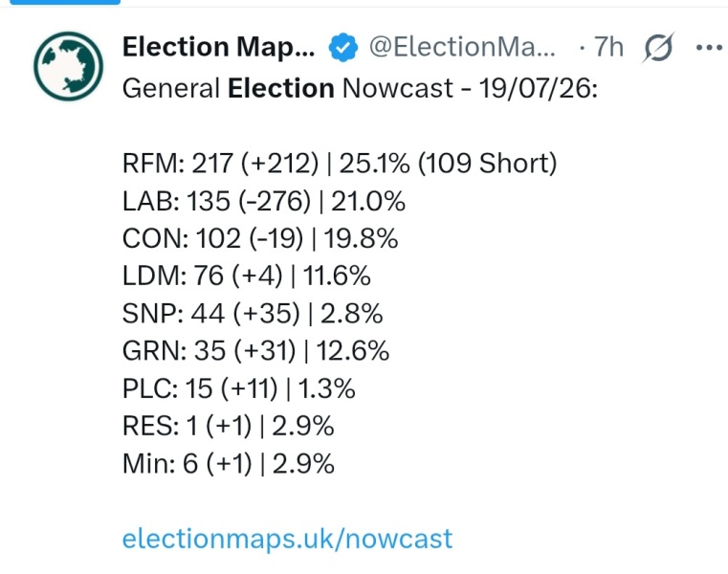Open the Election Maps profile avatar
Image resolution: width=728 pixels, height=574 pixels.
(68, 66)
